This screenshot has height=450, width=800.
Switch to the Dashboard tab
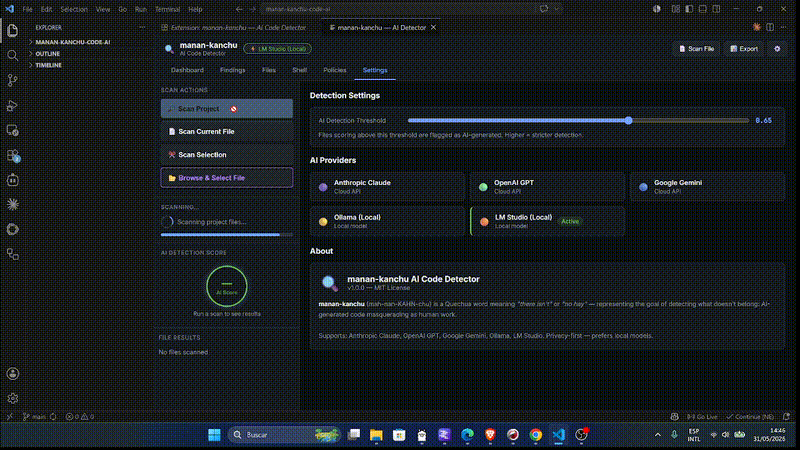click(x=187, y=70)
